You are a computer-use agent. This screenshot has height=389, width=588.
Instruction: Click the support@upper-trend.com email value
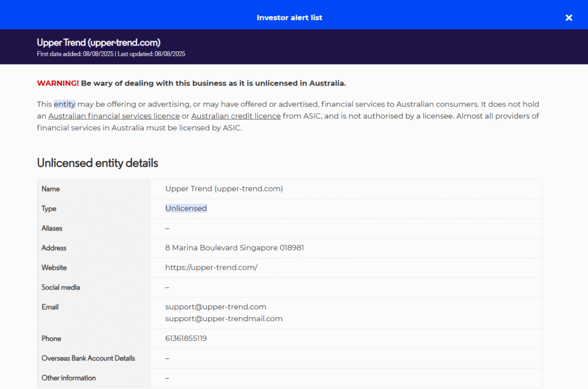click(x=216, y=307)
